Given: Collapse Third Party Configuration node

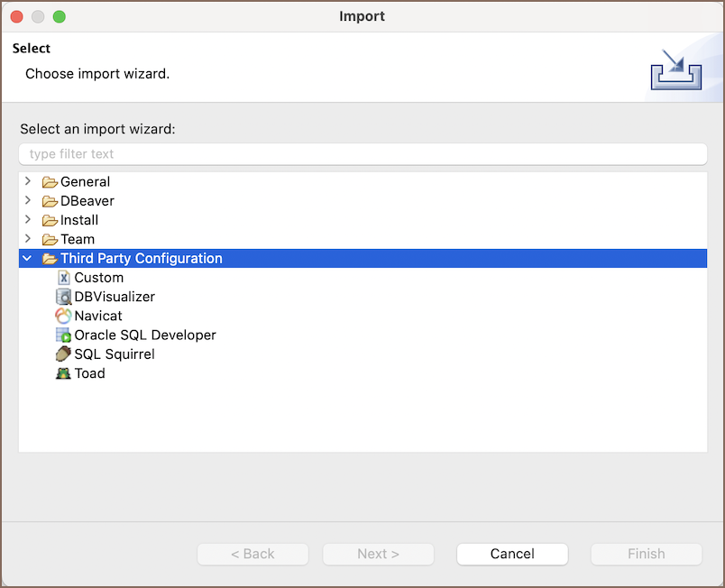Looking at the screenshot, I should [27, 258].
